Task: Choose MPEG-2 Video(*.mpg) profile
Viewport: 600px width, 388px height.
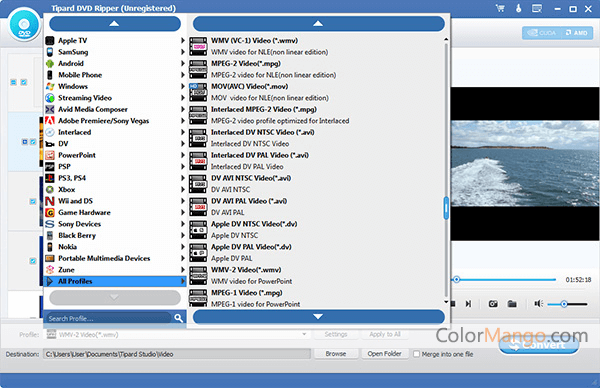Action: pos(316,69)
